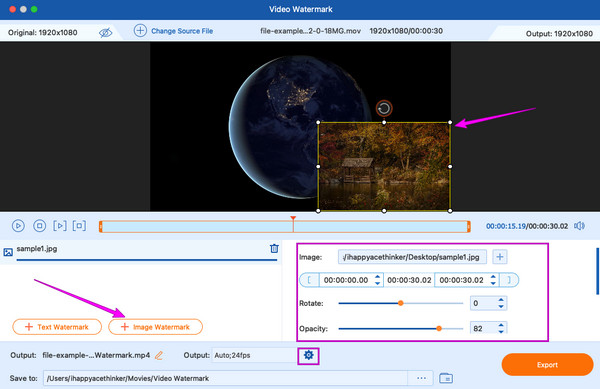
Task: Add an Image Watermark
Action: pyautogui.click(x=155, y=327)
